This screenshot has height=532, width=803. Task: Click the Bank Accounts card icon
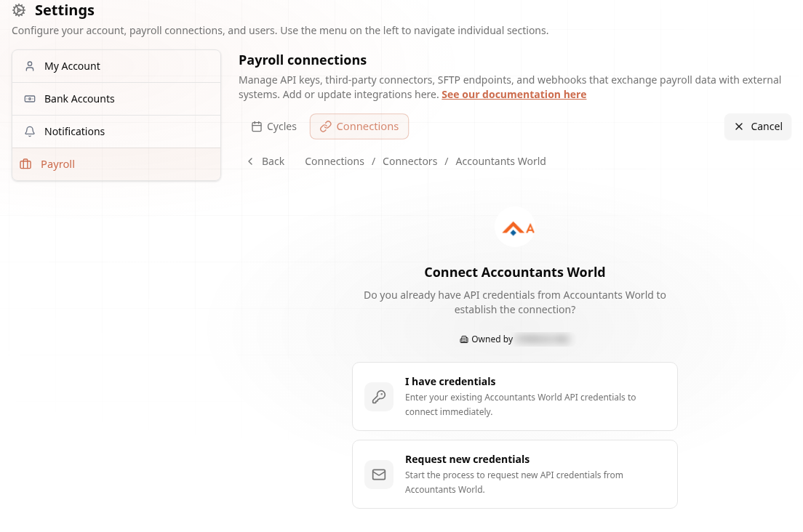click(x=30, y=99)
